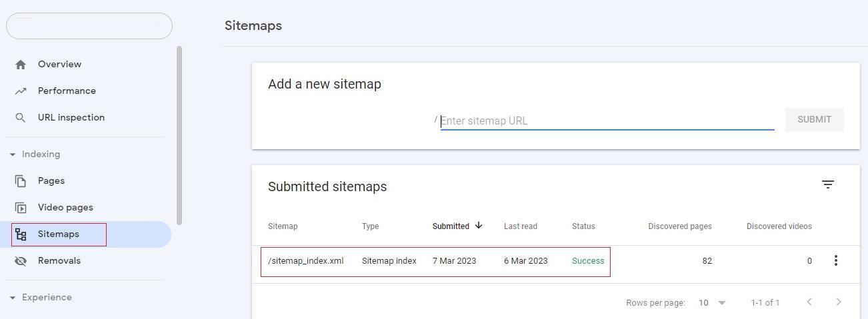This screenshot has height=319, width=868.
Task: Click the Removals crossed-eye icon
Action: 21,261
